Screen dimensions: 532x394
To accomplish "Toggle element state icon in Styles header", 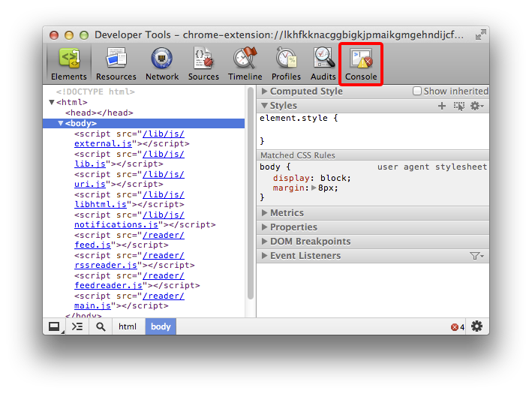I will pyautogui.click(x=459, y=107).
